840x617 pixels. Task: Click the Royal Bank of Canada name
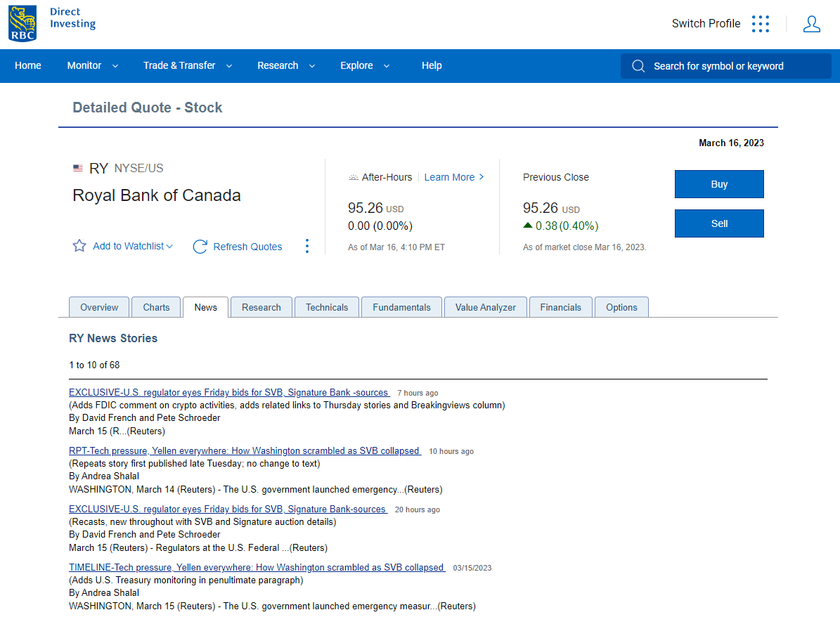[x=157, y=195]
